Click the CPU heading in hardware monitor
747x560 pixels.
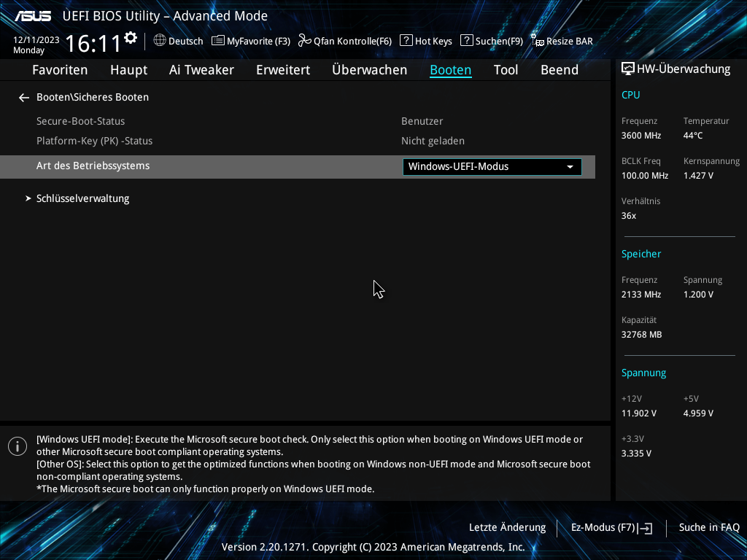coord(631,95)
